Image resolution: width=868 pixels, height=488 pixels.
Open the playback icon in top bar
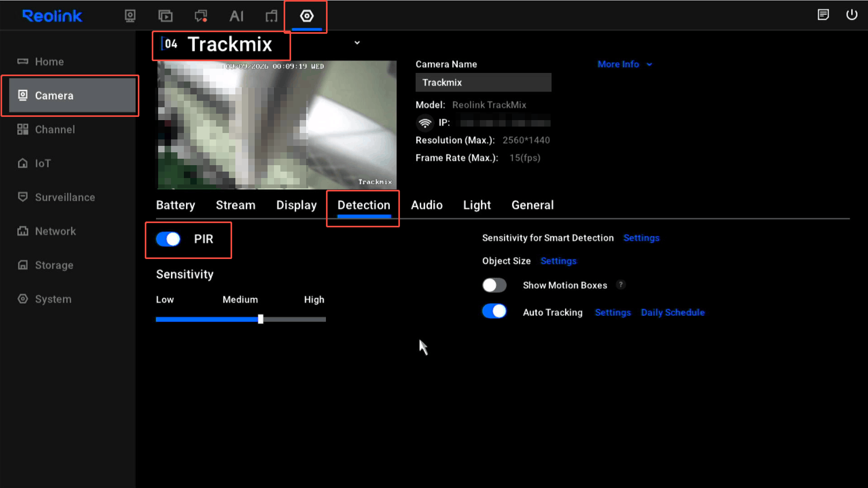(166, 16)
